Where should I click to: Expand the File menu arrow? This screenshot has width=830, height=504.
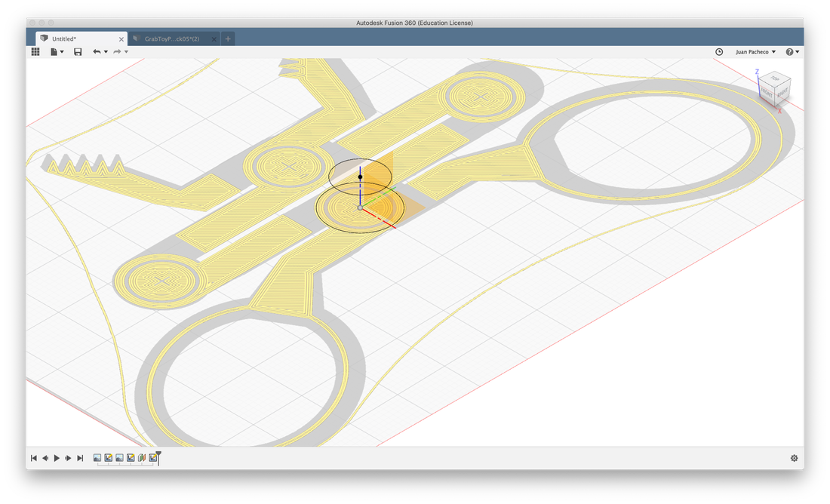62,52
